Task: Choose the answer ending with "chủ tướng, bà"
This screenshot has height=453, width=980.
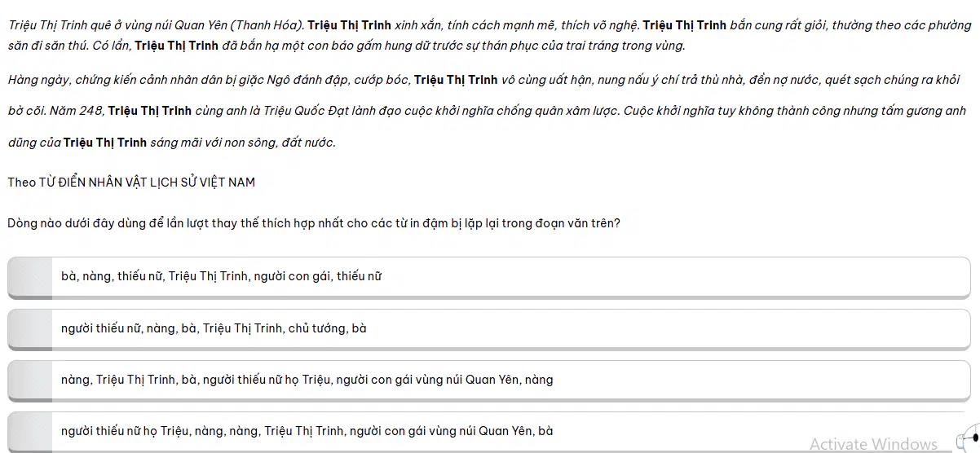Action: 489,330
